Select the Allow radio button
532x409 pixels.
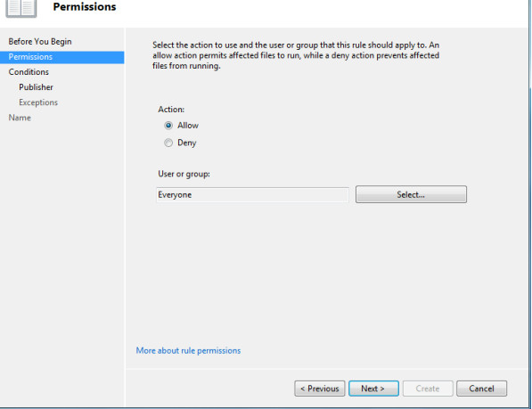pos(168,126)
